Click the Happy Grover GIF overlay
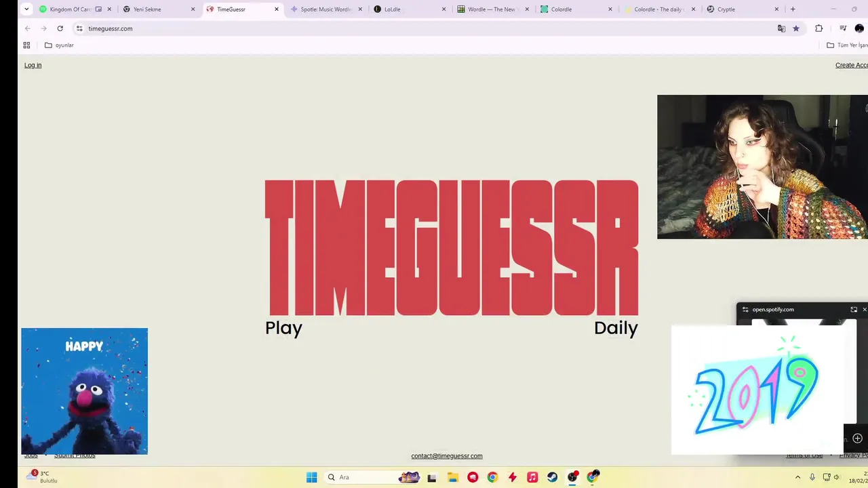 (84, 391)
